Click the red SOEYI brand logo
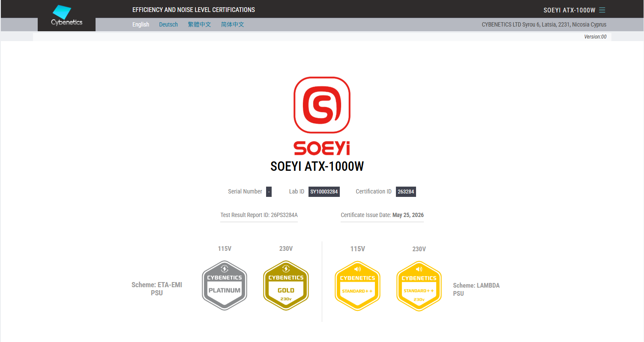 coord(322,116)
